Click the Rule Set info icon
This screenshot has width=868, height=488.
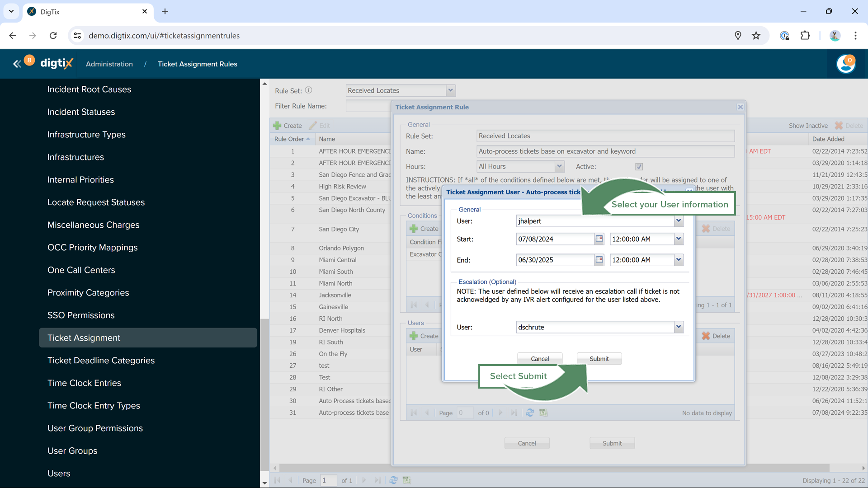[308, 90]
